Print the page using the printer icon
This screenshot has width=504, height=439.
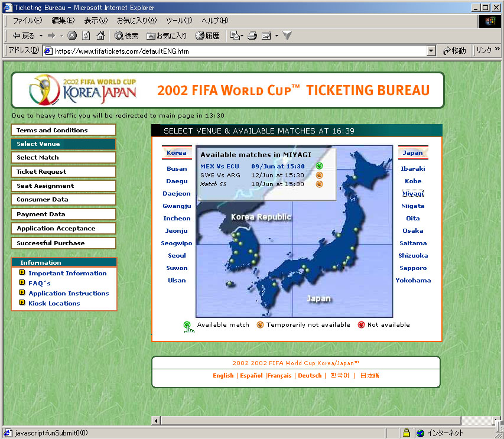pos(252,35)
